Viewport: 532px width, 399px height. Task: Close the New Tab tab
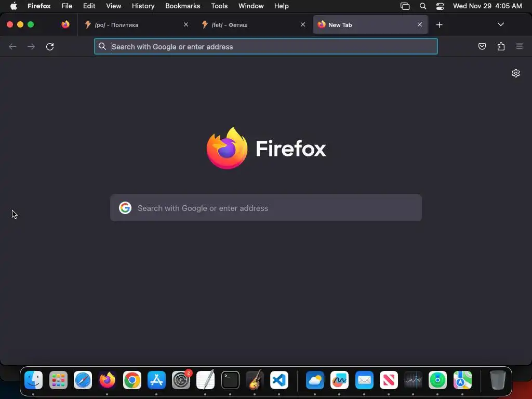coord(420,25)
